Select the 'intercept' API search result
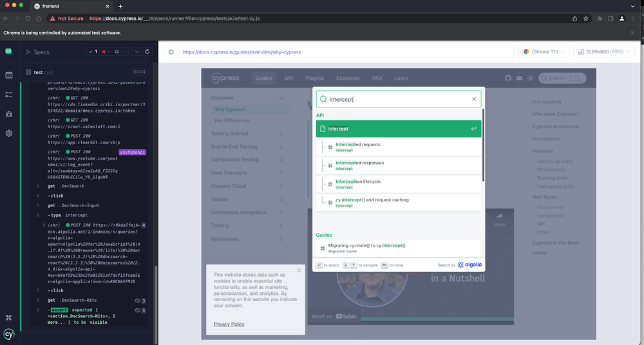The height and width of the screenshot is (345, 644). tap(399, 129)
